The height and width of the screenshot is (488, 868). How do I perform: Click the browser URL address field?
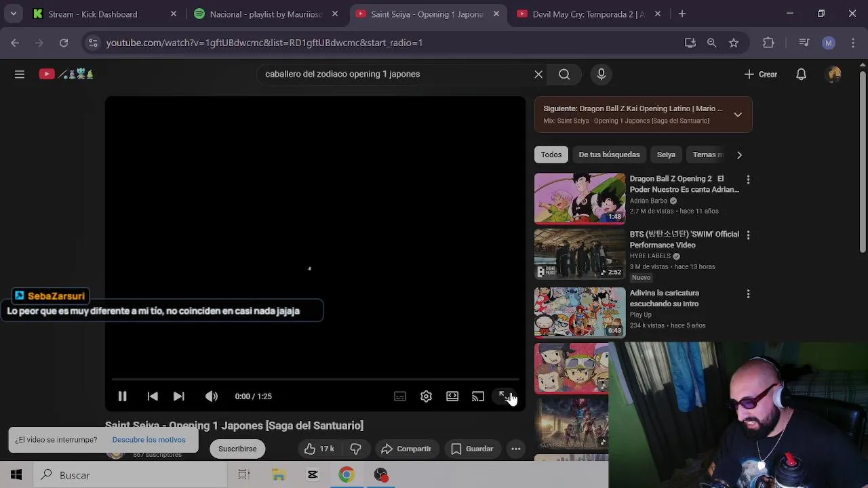coord(390,43)
